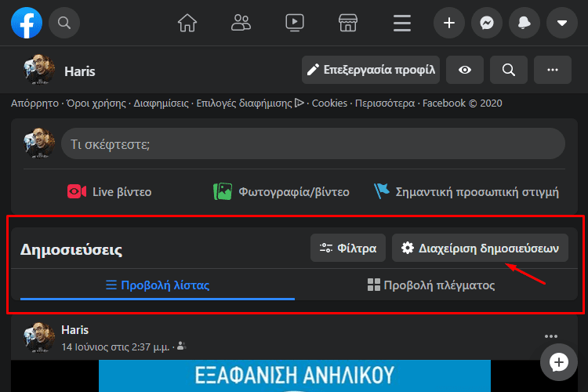This screenshot has height=392, width=588.
Task: Open the ΕΞΑΦΑΝΙΣΗ ΑΝΗΛΙΚΟΥ post image
Action: coord(294,376)
